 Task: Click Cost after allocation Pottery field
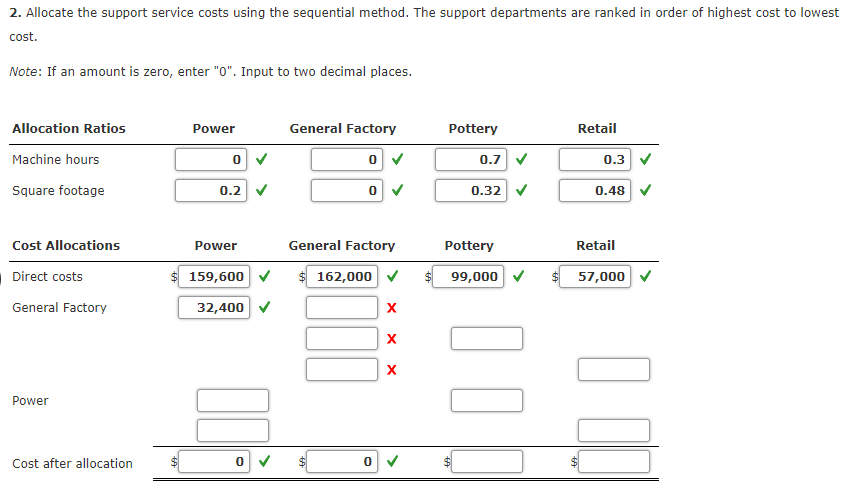coord(487,461)
